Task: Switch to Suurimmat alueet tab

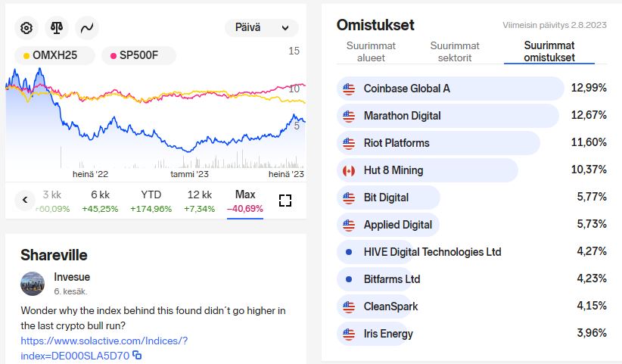Action: 371,51
